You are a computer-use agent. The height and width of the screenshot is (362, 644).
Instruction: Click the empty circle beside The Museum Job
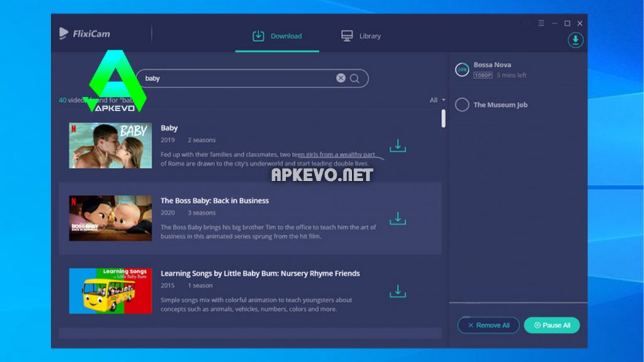(462, 105)
